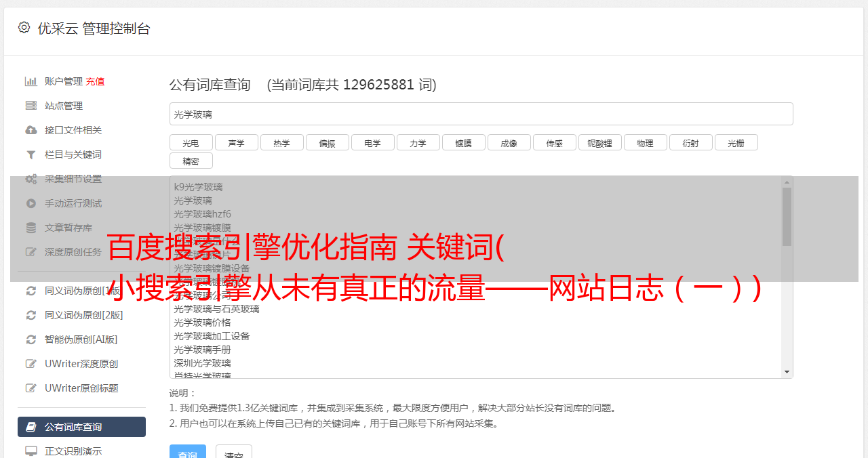Viewport: 868px width, 458px height.
Task: Open 手动运行测试 via its play icon
Action: pyautogui.click(x=31, y=203)
